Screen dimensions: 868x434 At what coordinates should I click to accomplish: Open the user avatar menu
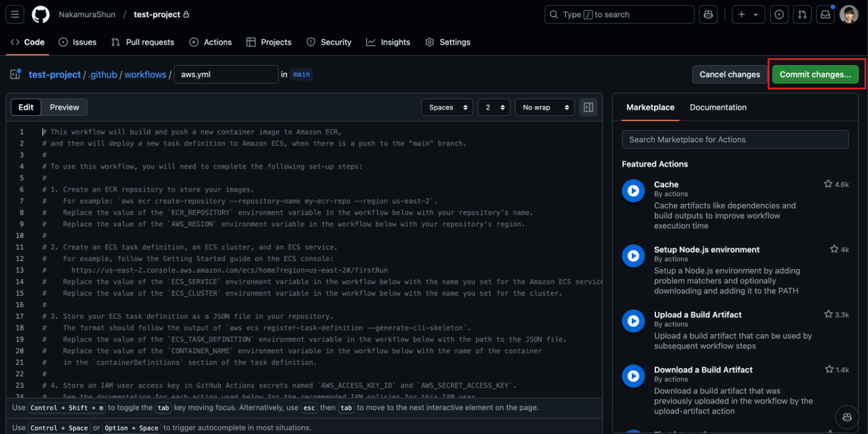849,14
